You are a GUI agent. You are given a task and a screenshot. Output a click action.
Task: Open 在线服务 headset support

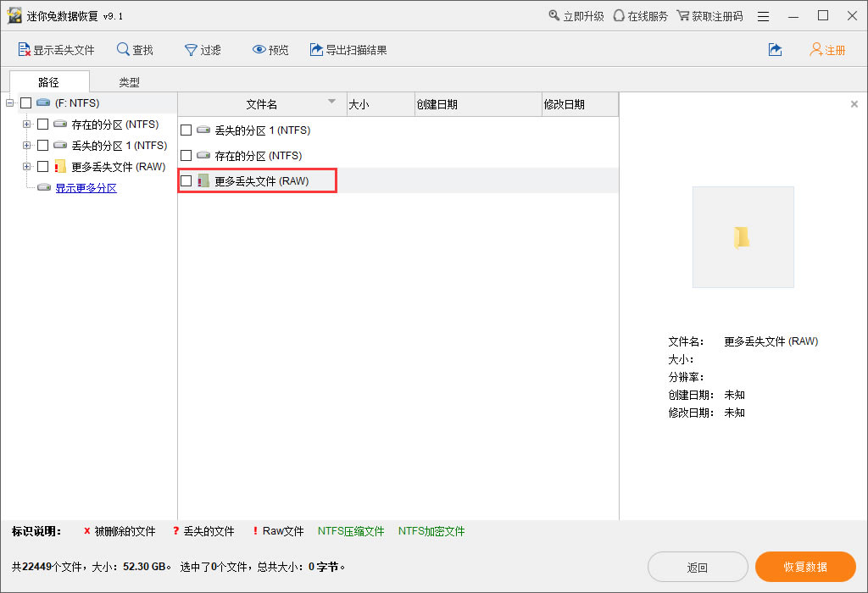(619, 16)
